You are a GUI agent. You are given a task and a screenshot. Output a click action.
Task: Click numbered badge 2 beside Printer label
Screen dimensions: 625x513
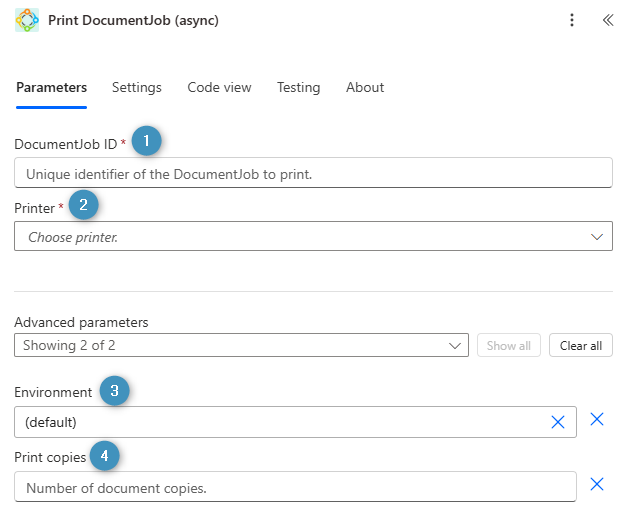click(83, 206)
